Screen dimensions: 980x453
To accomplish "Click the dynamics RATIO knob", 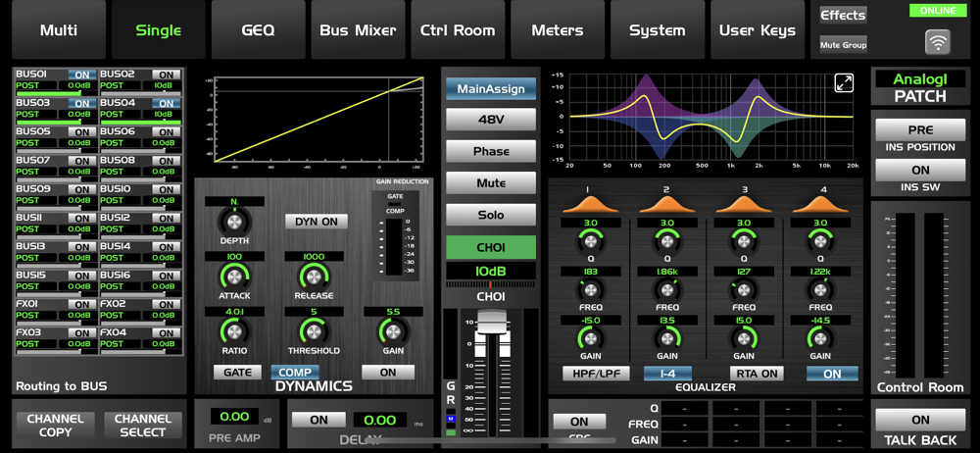I will [234, 331].
